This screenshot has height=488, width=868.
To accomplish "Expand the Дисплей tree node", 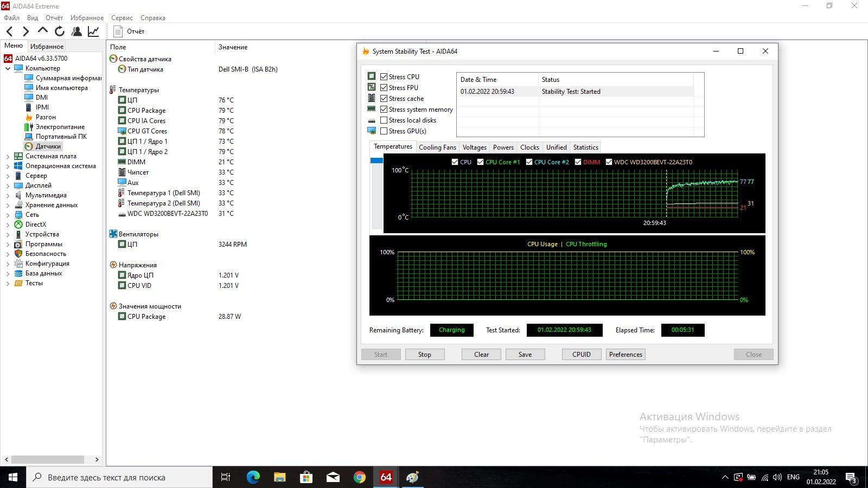I will point(8,185).
